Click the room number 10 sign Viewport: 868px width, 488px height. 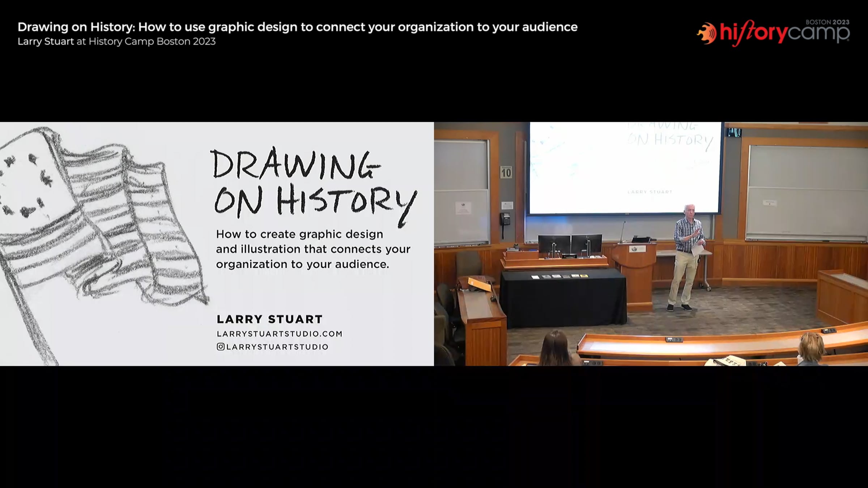506,172
